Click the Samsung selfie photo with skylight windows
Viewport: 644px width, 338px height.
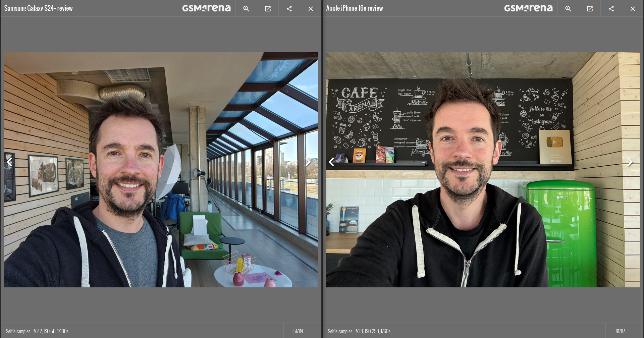click(161, 170)
